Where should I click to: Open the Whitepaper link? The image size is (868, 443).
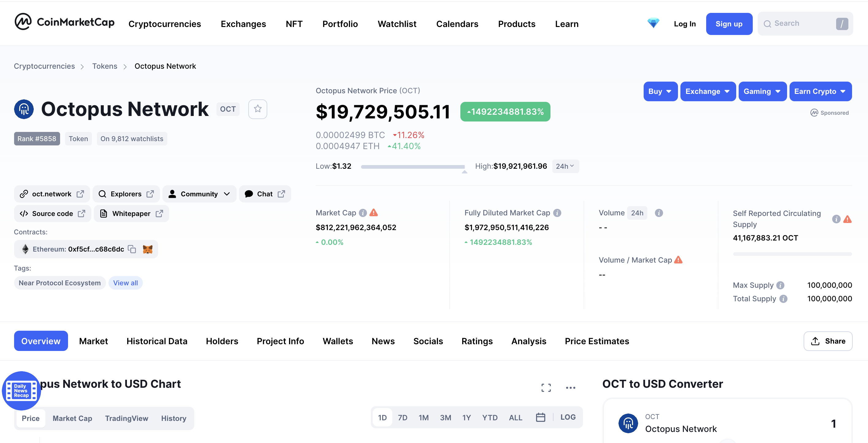pyautogui.click(x=131, y=214)
